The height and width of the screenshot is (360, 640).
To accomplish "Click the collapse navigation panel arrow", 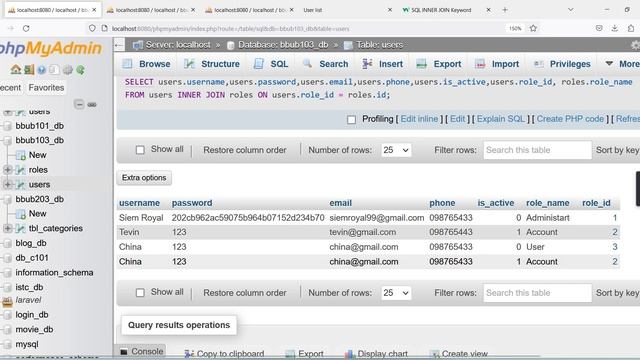I will (x=119, y=45).
